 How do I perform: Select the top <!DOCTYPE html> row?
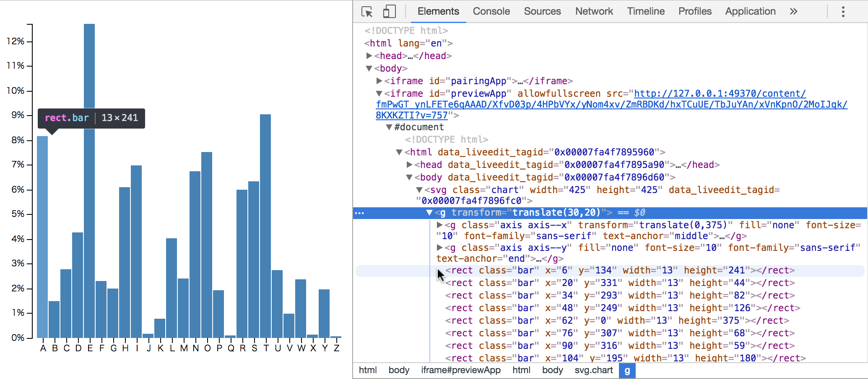[406, 31]
